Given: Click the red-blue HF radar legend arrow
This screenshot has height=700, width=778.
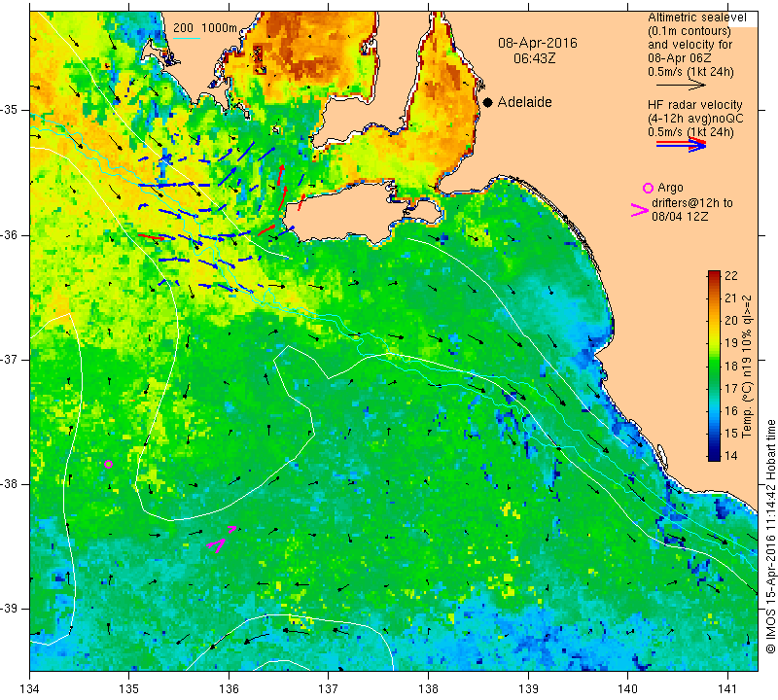Looking at the screenshot, I should pos(681,144).
